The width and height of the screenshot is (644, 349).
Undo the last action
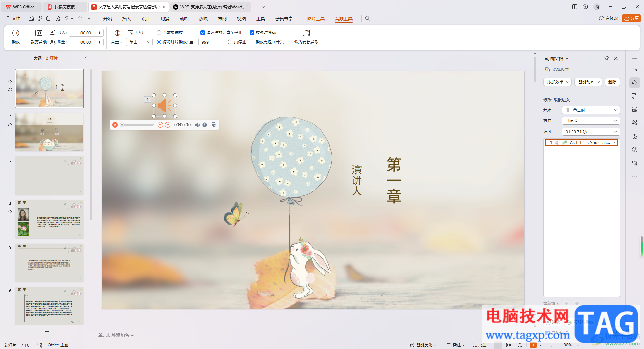(67, 18)
